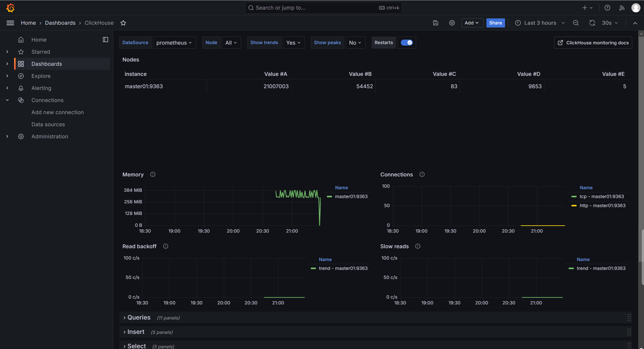The width and height of the screenshot is (644, 349).
Task: Click the Grafana logo icon
Action: click(10, 8)
